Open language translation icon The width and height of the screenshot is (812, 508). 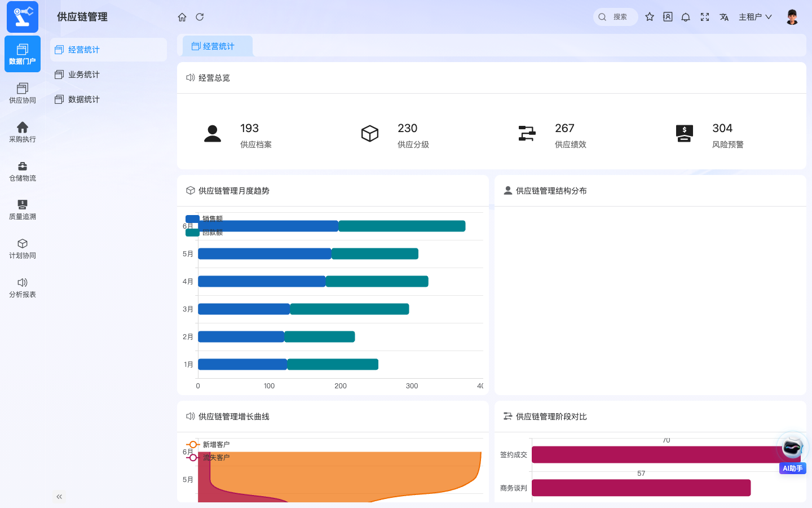(724, 17)
